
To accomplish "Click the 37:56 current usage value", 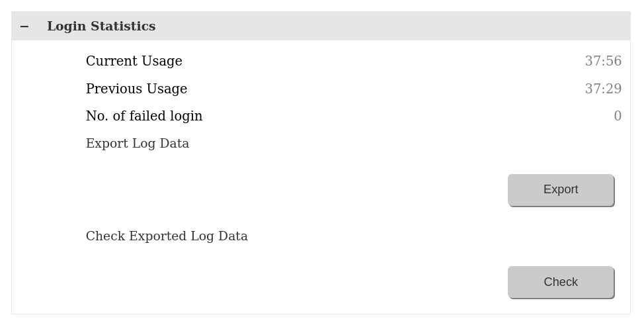I will [x=603, y=62].
